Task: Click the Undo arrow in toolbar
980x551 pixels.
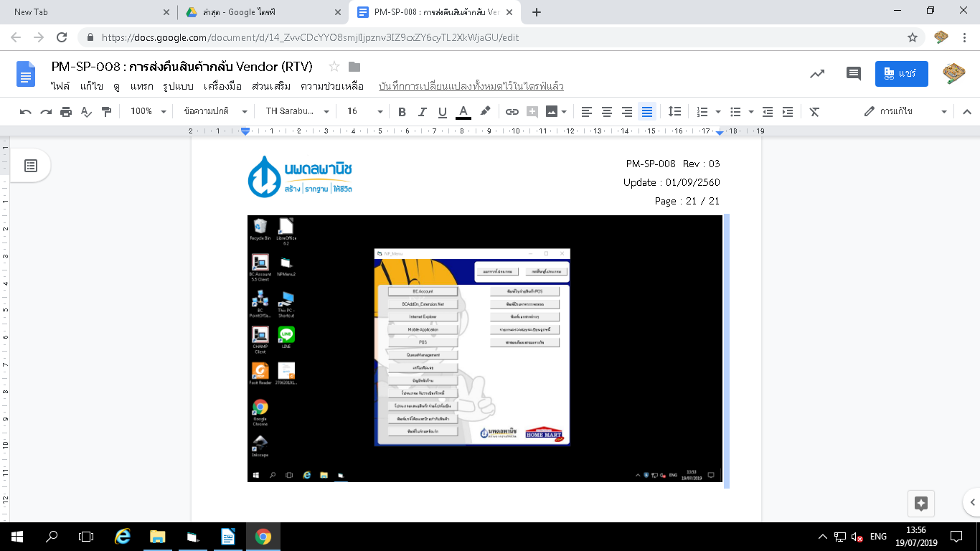Action: [26, 112]
